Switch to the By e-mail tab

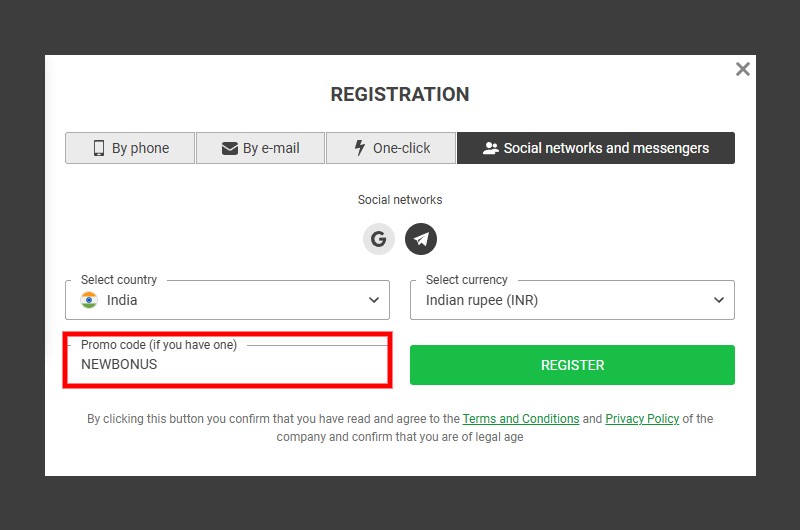tap(260, 148)
